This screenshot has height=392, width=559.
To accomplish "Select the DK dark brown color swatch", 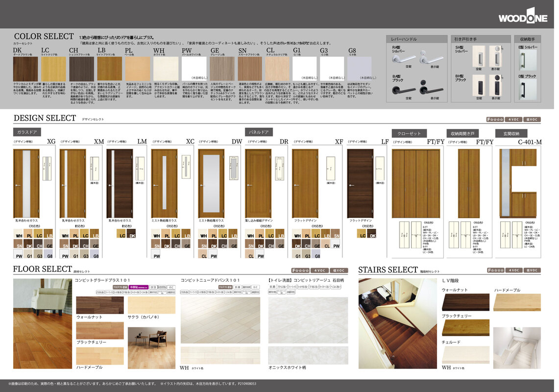I will point(25,69).
